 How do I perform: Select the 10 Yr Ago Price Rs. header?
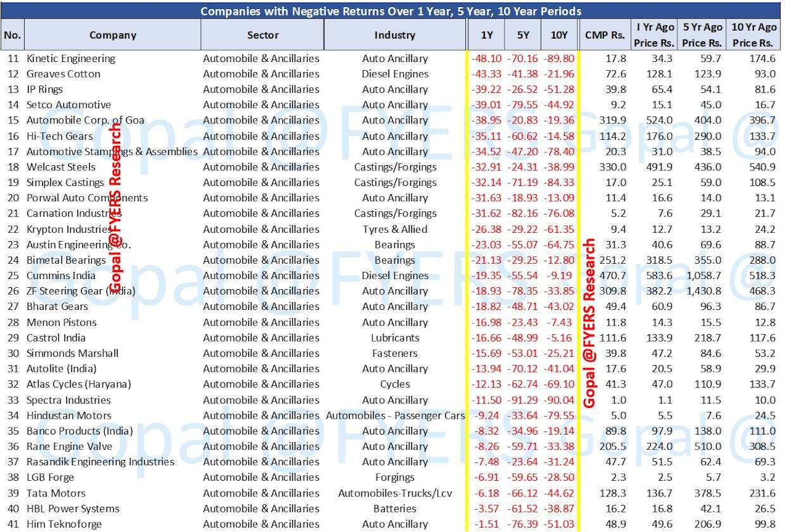click(x=754, y=35)
